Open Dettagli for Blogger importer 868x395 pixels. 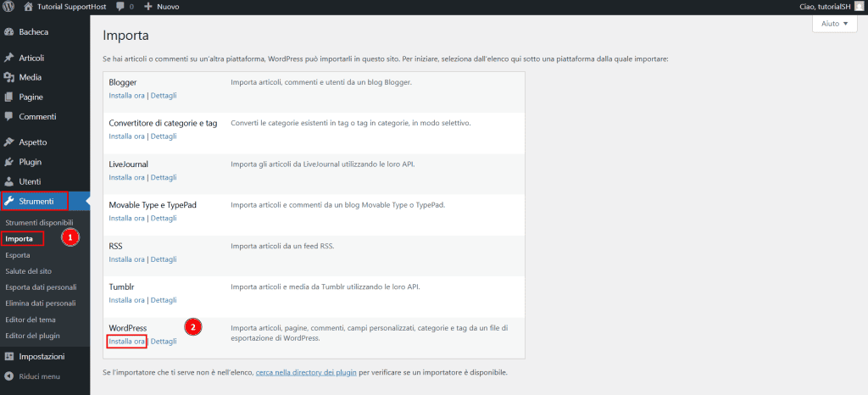click(x=164, y=95)
